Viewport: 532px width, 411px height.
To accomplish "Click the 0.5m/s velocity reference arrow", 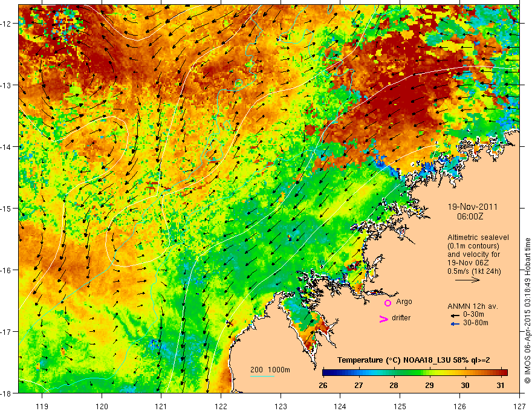I will pos(467,280).
